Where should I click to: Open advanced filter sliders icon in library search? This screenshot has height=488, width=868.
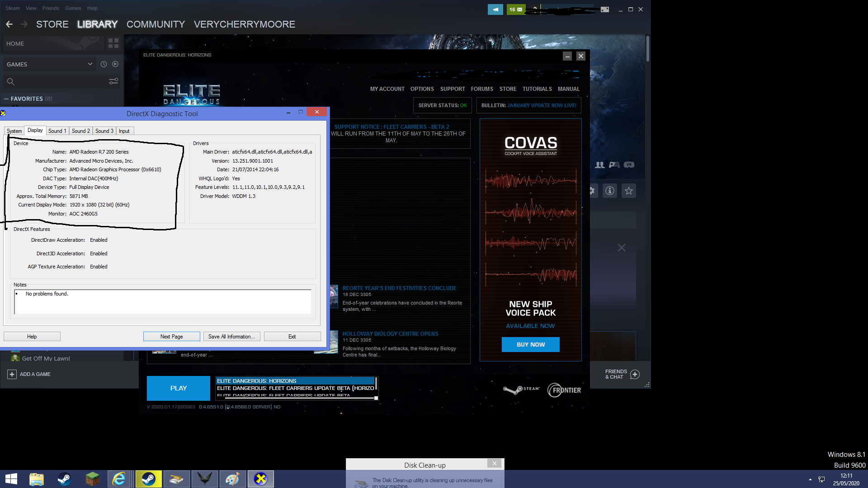(113, 81)
